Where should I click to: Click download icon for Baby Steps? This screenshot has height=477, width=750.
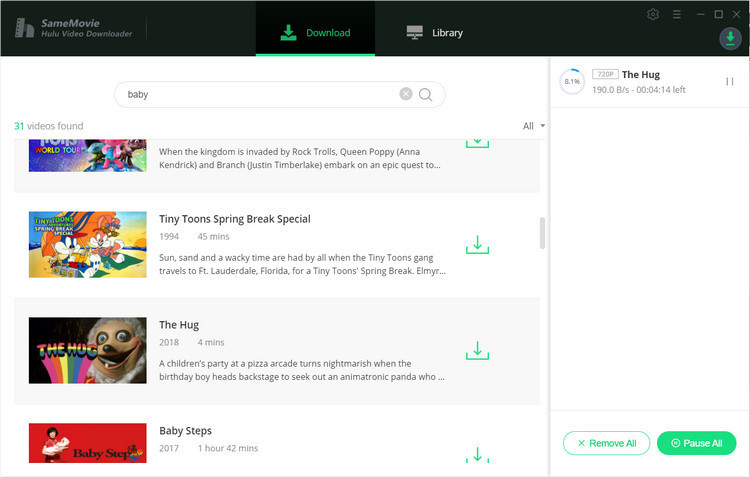coord(477,455)
